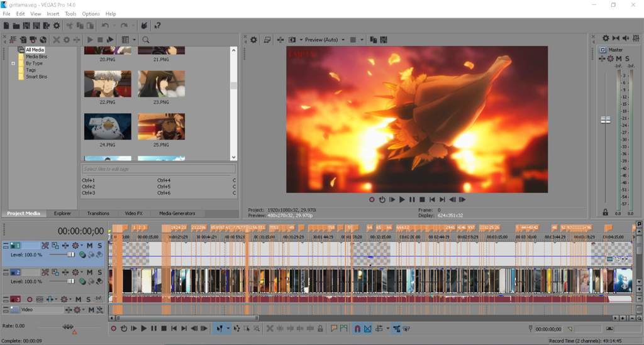Adjust the Master volume fader
The height and width of the screenshot is (345, 644).
tap(606, 120)
